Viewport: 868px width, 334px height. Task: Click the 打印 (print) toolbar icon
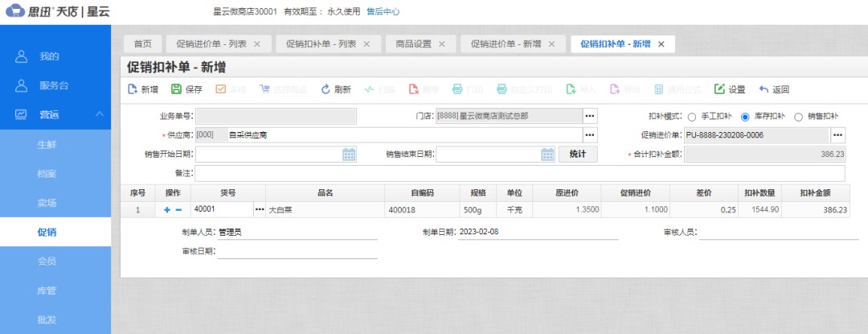457,89
